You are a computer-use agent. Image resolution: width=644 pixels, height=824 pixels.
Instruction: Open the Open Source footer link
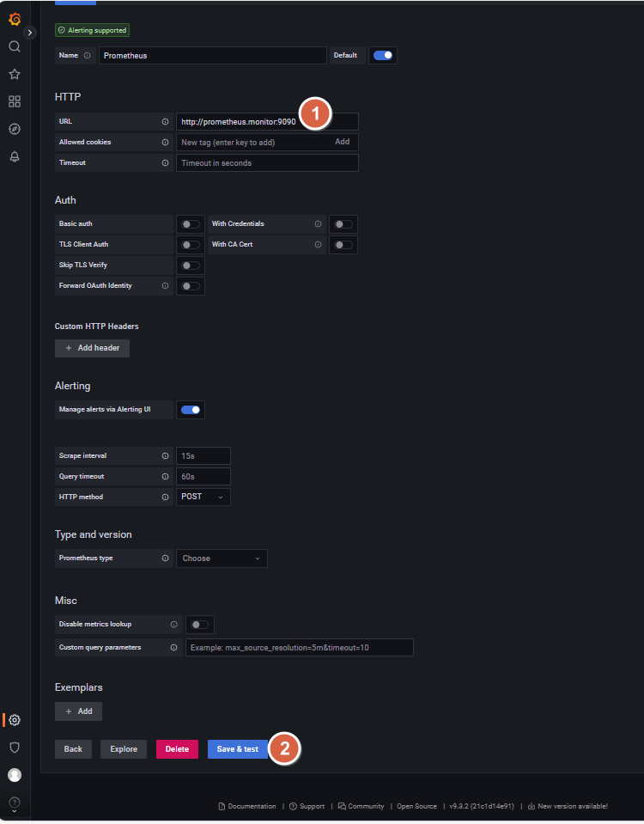point(417,806)
